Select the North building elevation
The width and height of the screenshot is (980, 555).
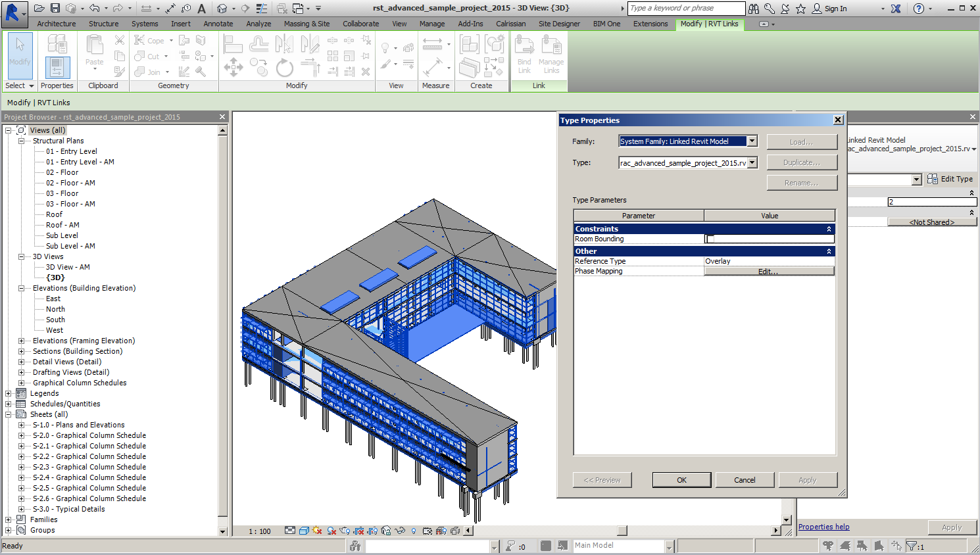point(55,309)
